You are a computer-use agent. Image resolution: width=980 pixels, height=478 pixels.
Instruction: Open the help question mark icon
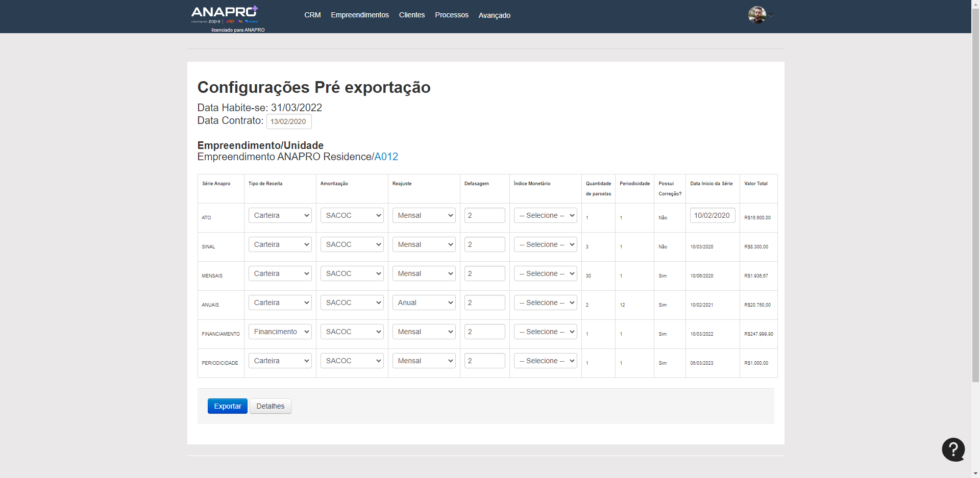(953, 449)
